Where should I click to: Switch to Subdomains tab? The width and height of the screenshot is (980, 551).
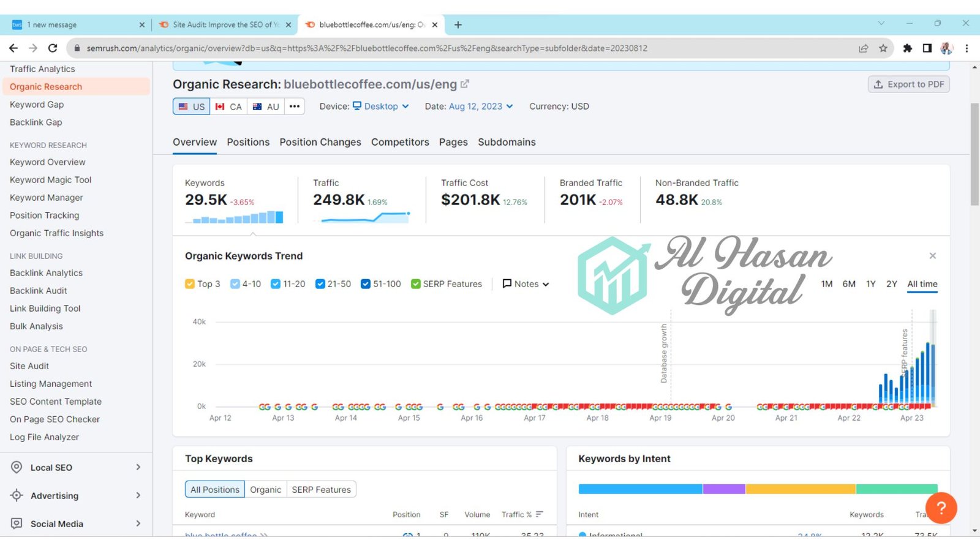(507, 142)
